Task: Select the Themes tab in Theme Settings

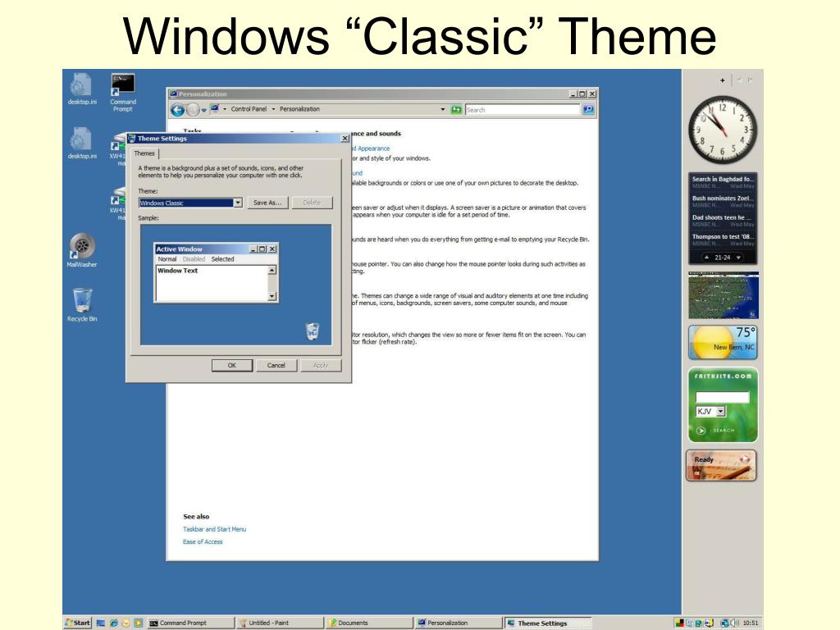Action: (144, 153)
